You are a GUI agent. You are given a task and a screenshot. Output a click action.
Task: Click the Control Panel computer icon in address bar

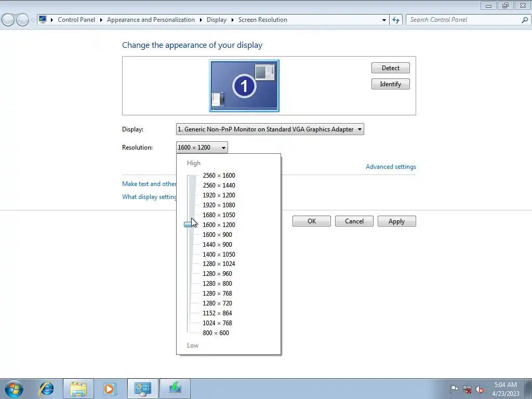pos(43,19)
